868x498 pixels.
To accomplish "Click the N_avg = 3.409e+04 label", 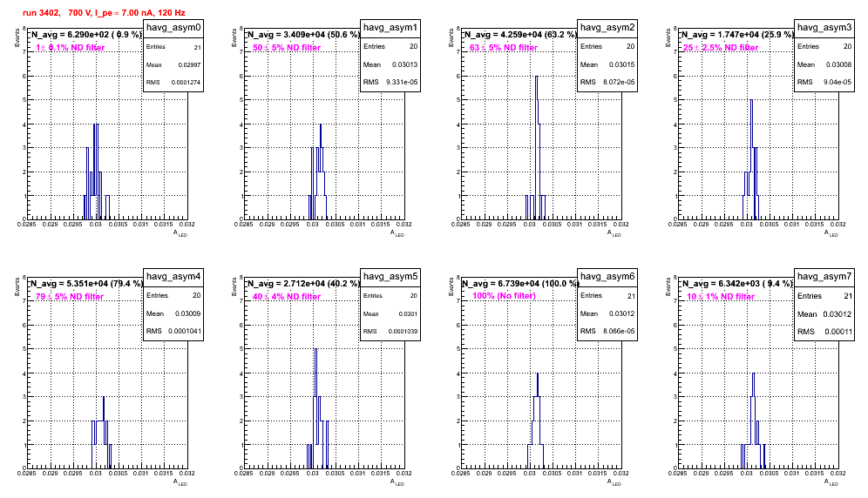I will point(303,35).
